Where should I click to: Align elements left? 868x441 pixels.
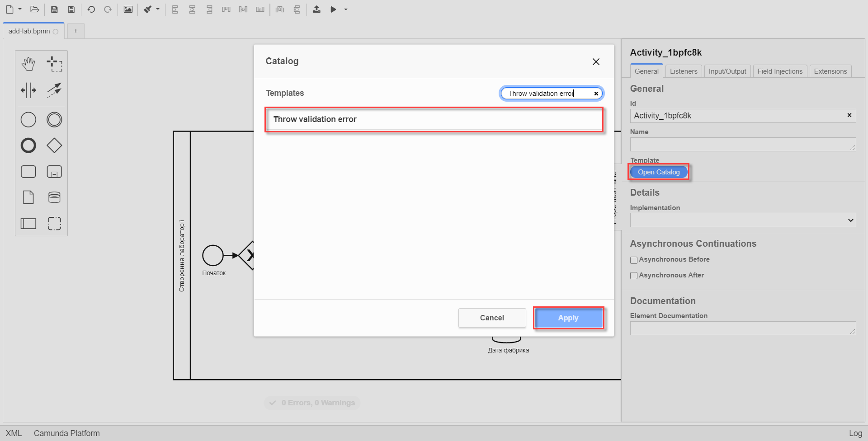pos(175,9)
